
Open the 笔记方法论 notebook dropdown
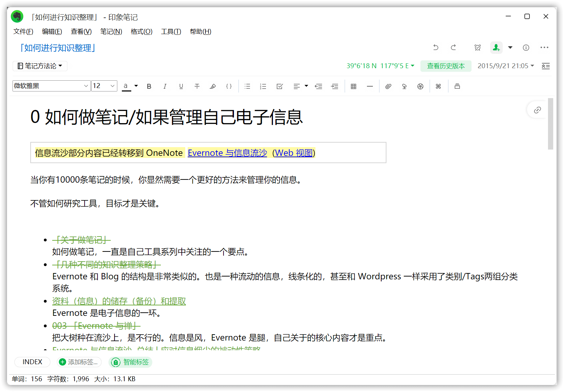point(40,66)
